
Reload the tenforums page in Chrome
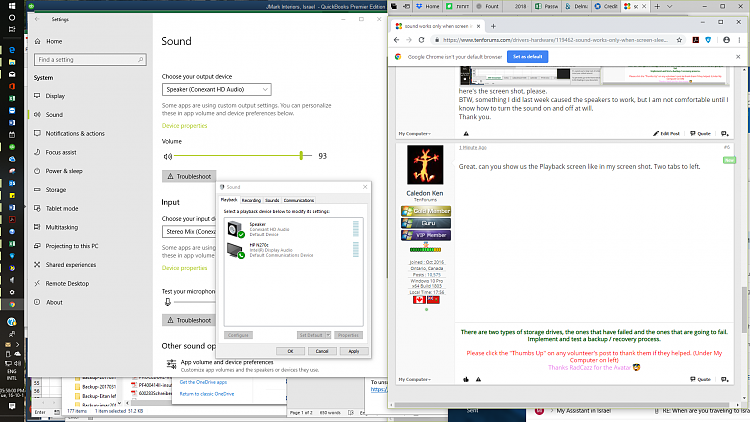tap(420, 40)
